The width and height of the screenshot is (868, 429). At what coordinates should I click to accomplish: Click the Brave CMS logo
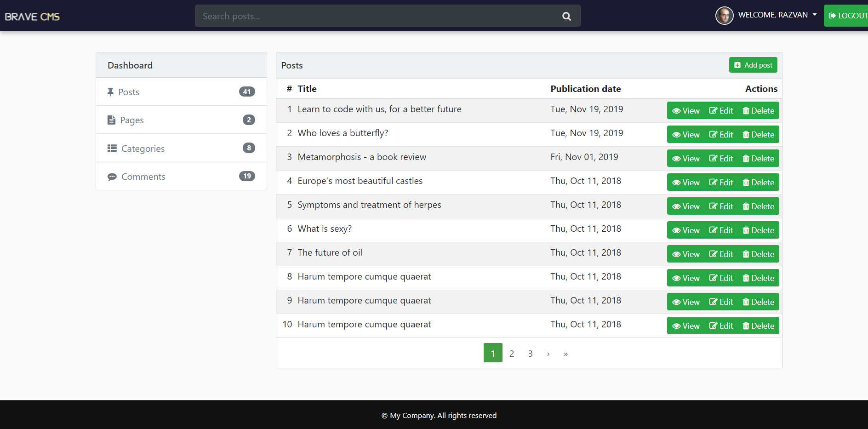pos(32,17)
